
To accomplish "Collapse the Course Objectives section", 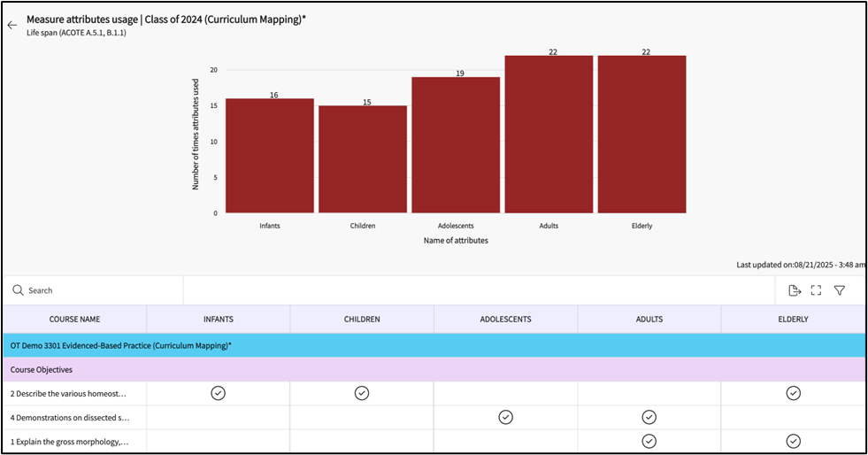I will coord(42,369).
